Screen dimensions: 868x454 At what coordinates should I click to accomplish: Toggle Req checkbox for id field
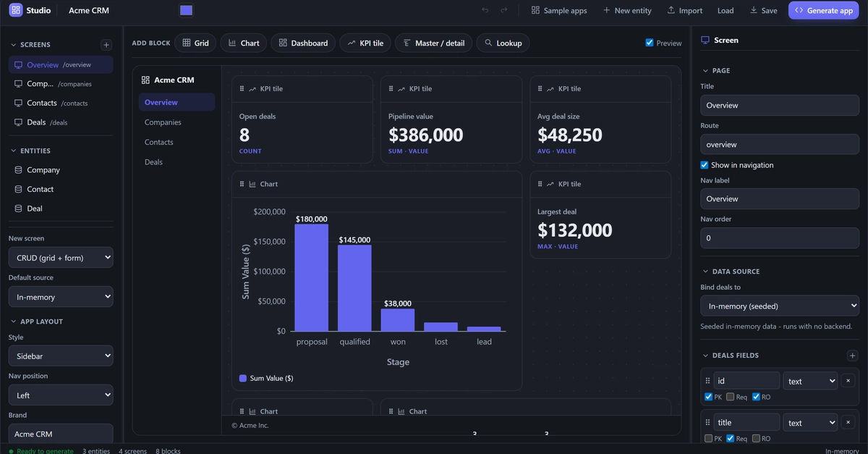coord(731,397)
